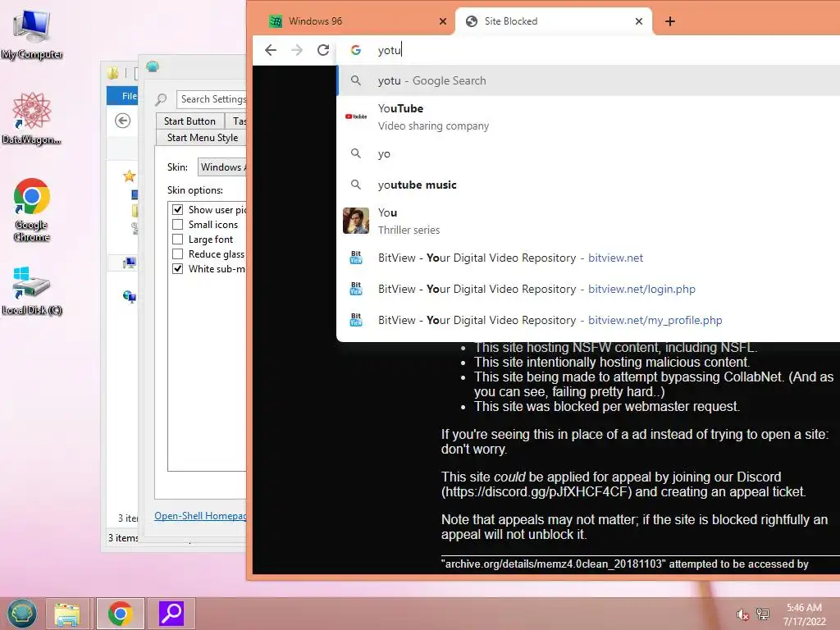
Task: Go forward in Chrome
Action: point(296,50)
